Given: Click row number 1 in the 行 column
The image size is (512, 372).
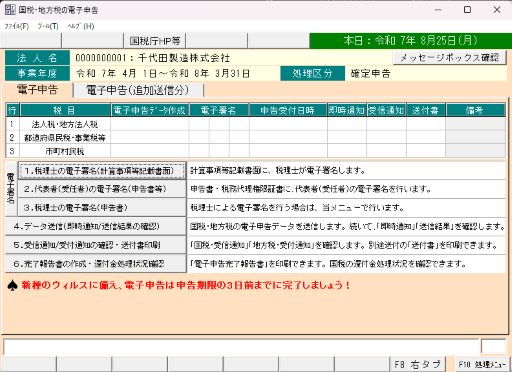Looking at the screenshot, I should (12, 124).
